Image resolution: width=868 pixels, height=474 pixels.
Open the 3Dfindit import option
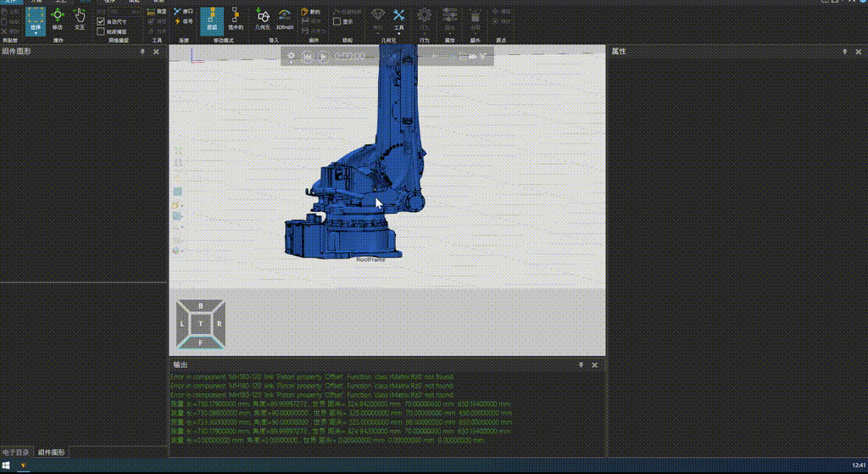coord(285,20)
